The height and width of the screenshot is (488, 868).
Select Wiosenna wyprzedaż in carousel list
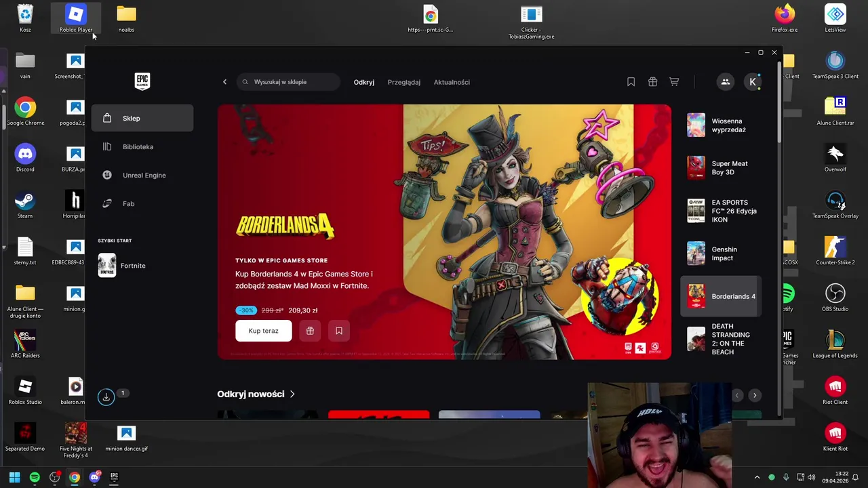(721, 125)
